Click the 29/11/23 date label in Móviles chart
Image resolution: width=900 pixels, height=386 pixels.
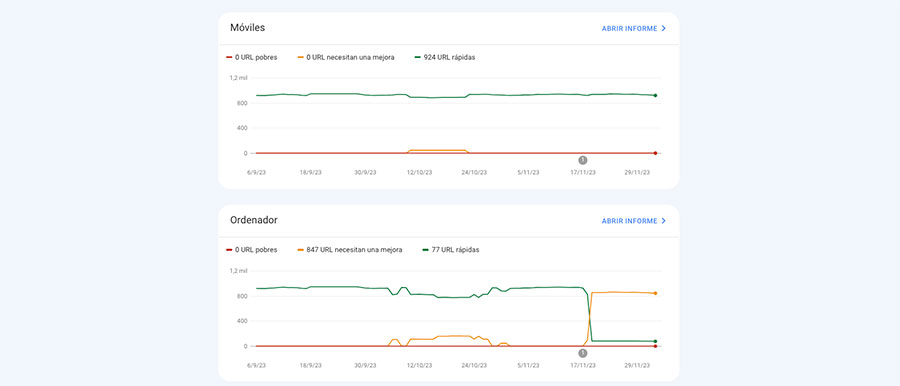(638, 172)
